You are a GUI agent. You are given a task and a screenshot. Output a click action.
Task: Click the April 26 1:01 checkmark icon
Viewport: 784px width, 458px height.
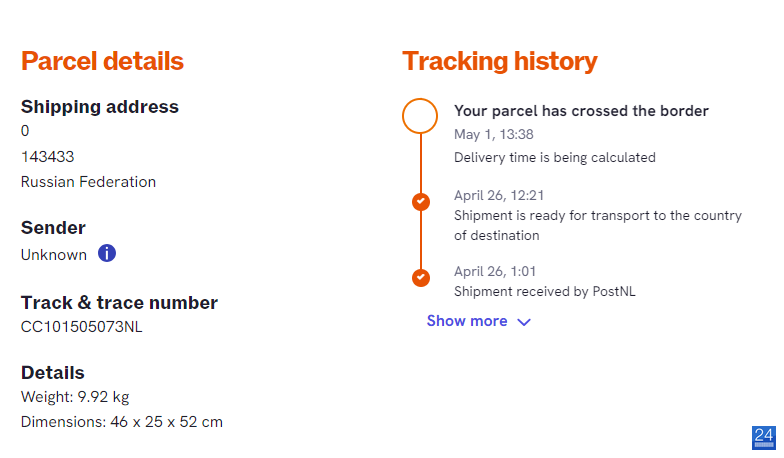(x=420, y=278)
